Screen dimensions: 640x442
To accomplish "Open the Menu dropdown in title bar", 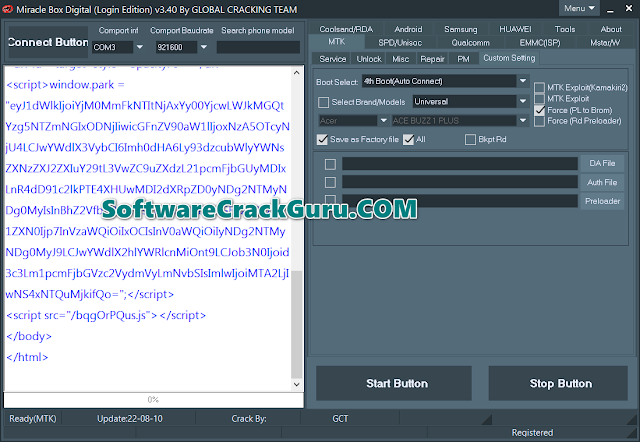I will (579, 8).
